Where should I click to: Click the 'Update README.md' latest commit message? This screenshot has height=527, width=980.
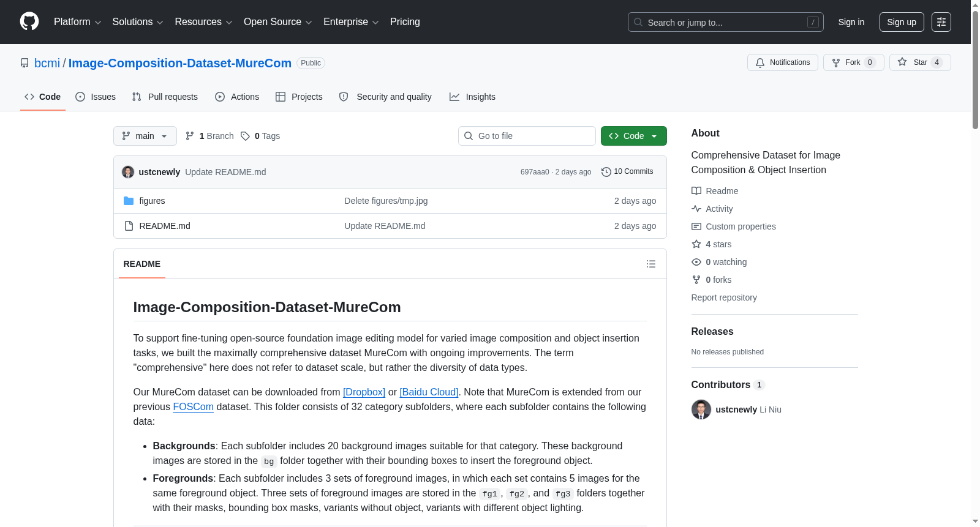(x=225, y=172)
